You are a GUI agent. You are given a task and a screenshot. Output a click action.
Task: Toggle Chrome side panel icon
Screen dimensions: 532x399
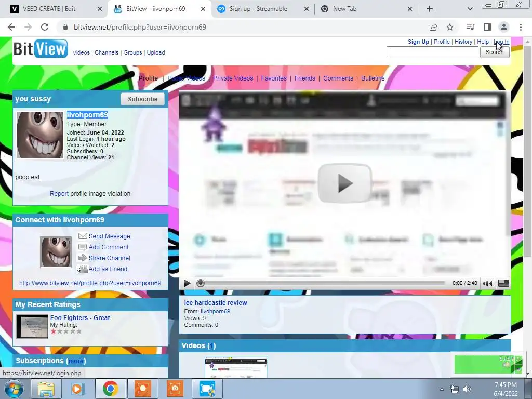(487, 27)
